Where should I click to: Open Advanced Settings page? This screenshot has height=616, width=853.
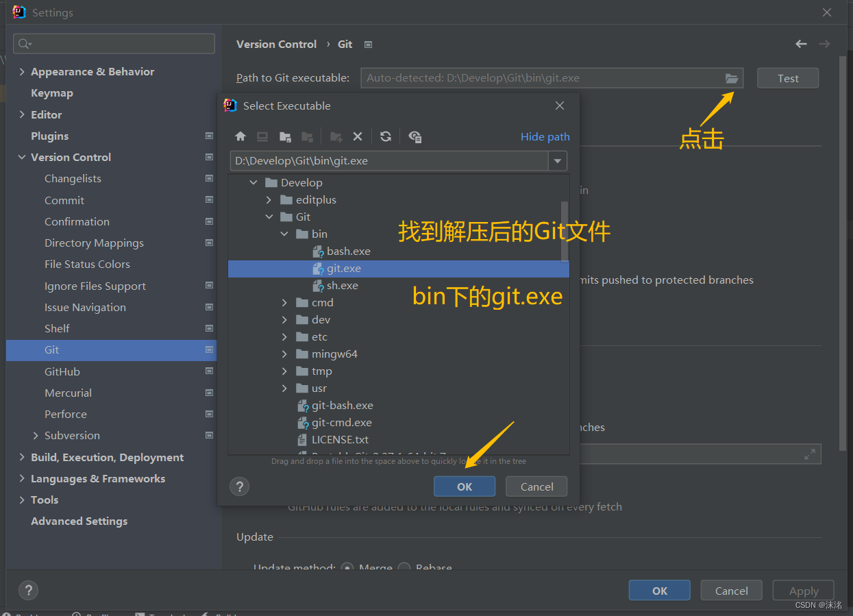pos(79,521)
